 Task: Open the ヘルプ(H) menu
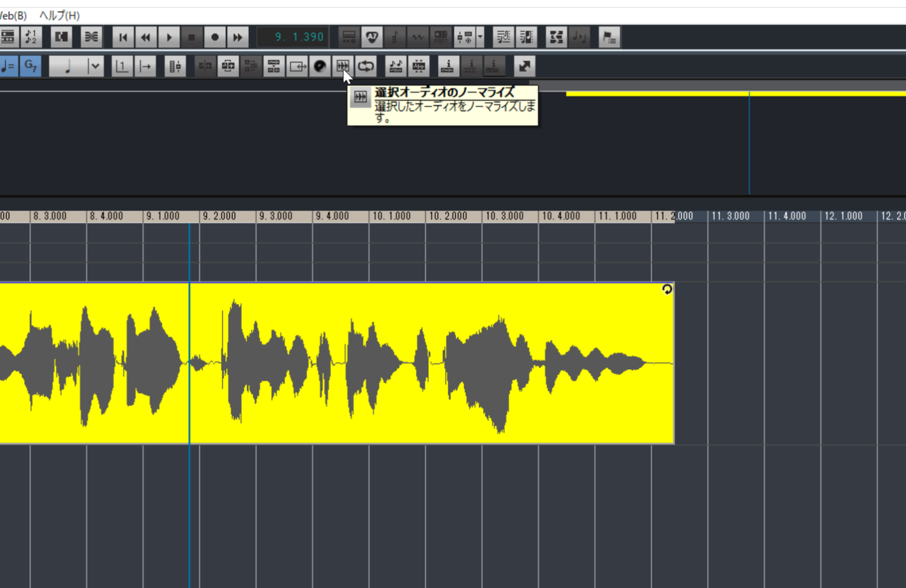point(59,15)
